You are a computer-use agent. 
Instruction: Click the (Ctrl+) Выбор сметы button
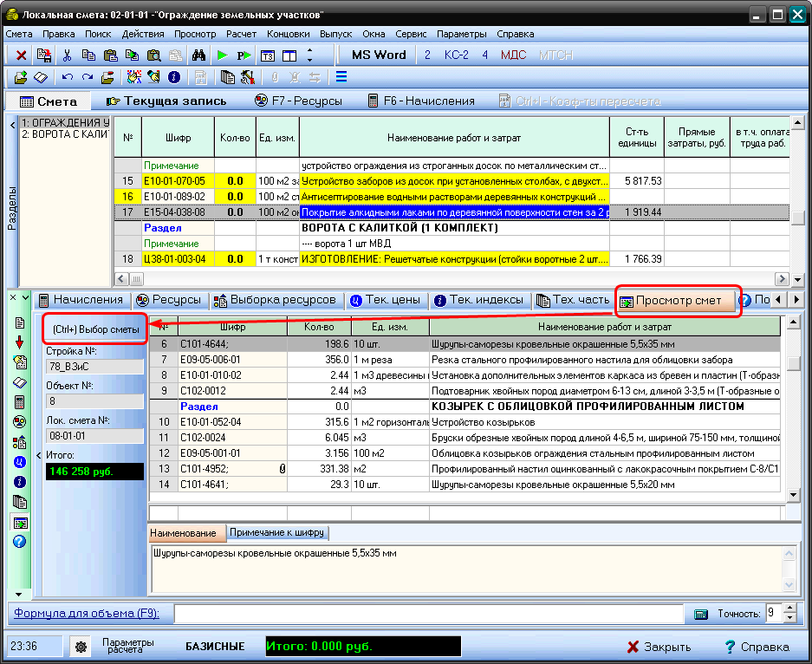coord(94,329)
